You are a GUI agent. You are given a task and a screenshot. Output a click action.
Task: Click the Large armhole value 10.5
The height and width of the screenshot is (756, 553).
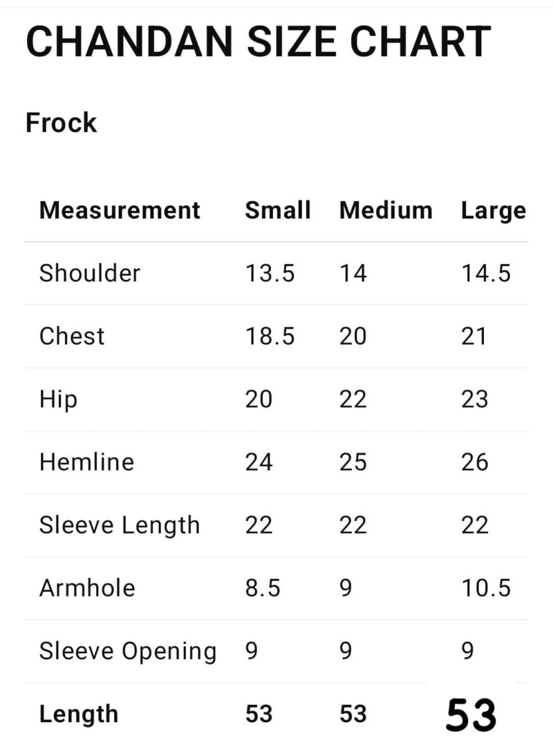[486, 588]
